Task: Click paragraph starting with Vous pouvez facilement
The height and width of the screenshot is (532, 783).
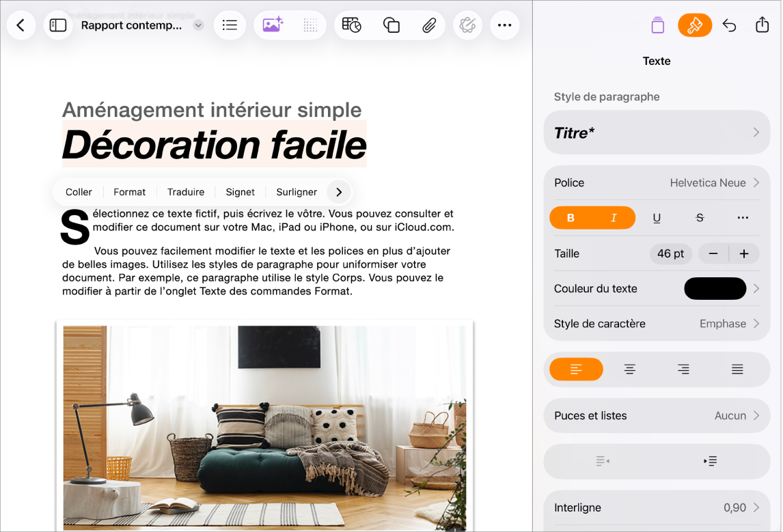Action: [256, 271]
